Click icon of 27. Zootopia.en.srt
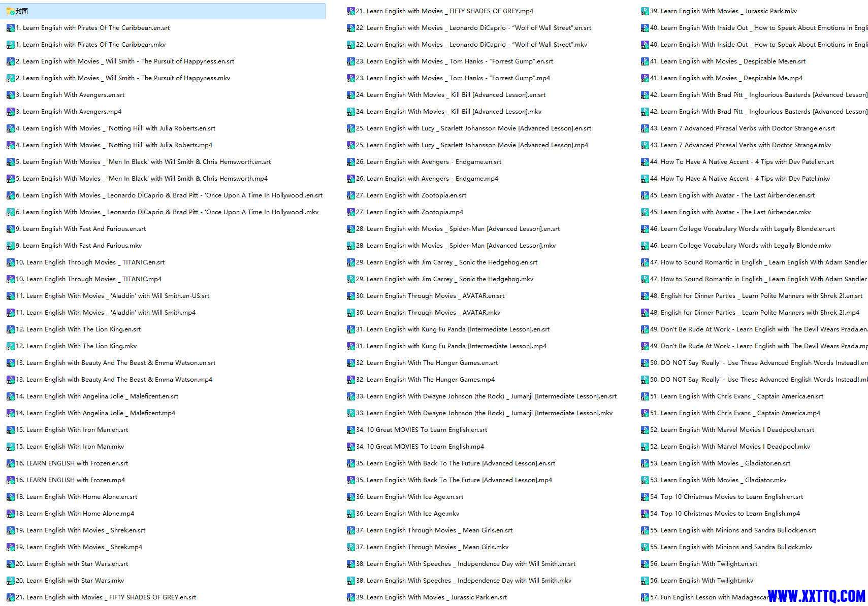This screenshot has width=868, height=606. pos(350,195)
